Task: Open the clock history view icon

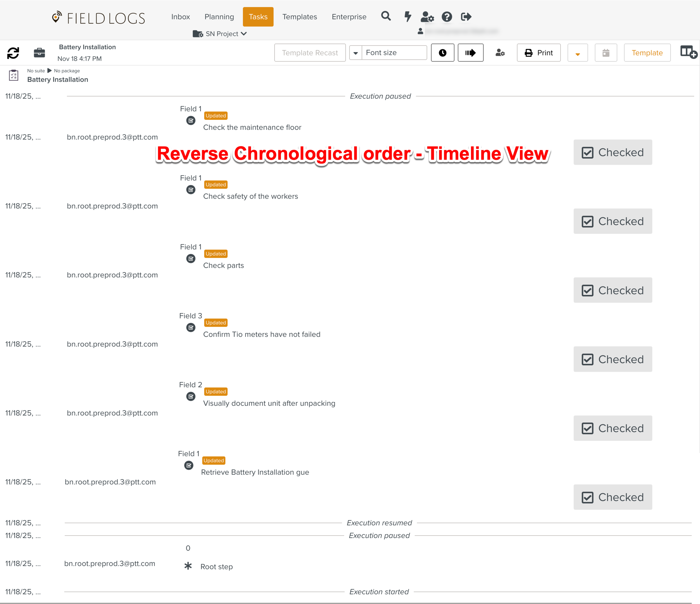Action: coord(443,52)
